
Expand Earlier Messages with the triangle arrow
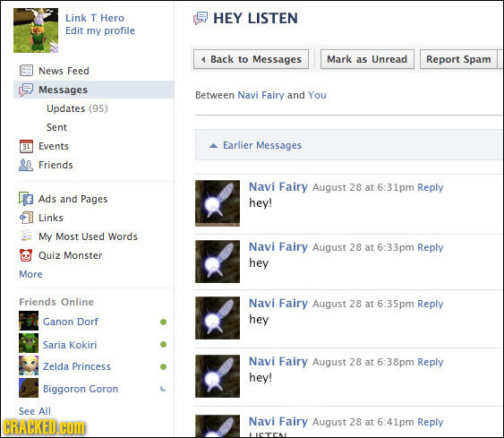[213, 146]
